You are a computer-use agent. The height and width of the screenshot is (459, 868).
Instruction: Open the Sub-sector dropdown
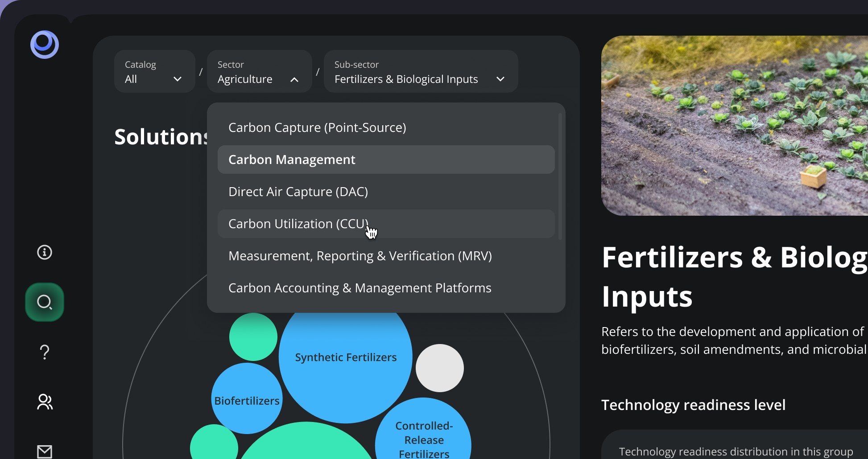tap(421, 71)
